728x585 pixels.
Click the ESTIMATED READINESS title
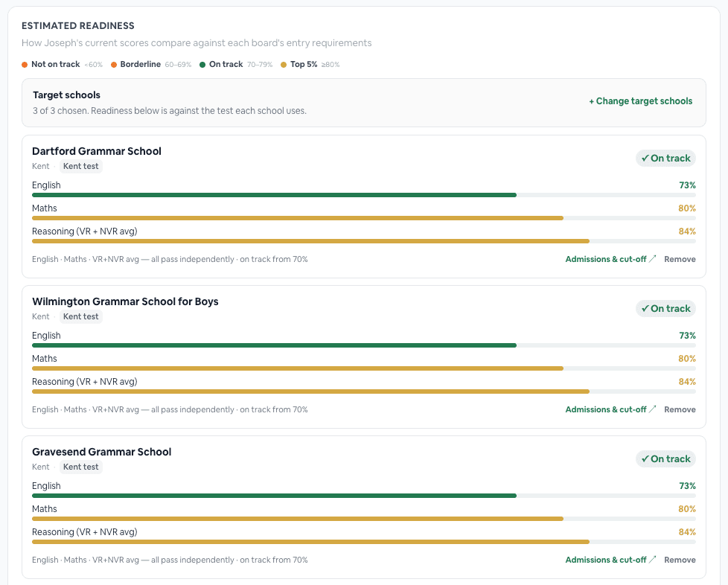click(78, 26)
